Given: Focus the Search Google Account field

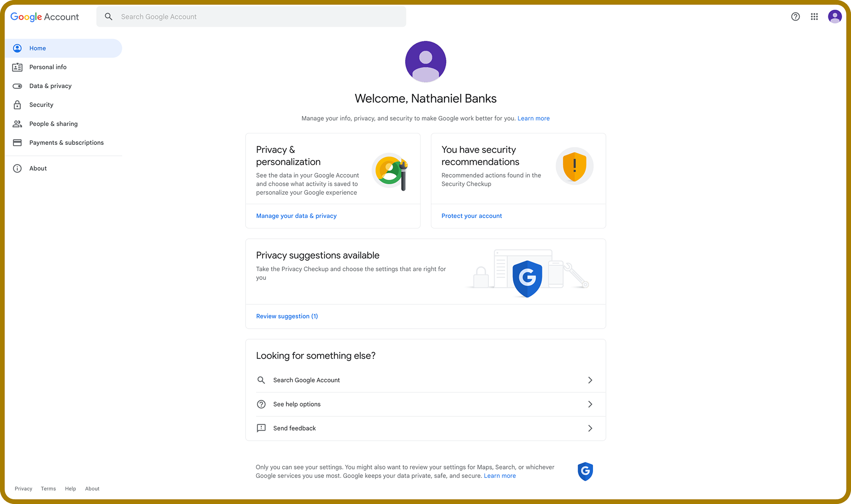Looking at the screenshot, I should (x=251, y=17).
